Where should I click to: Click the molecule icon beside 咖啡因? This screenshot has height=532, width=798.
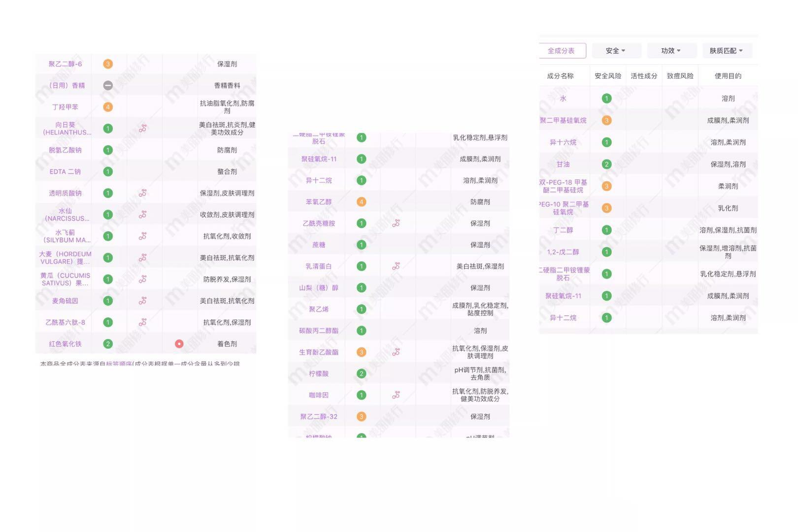(397, 395)
